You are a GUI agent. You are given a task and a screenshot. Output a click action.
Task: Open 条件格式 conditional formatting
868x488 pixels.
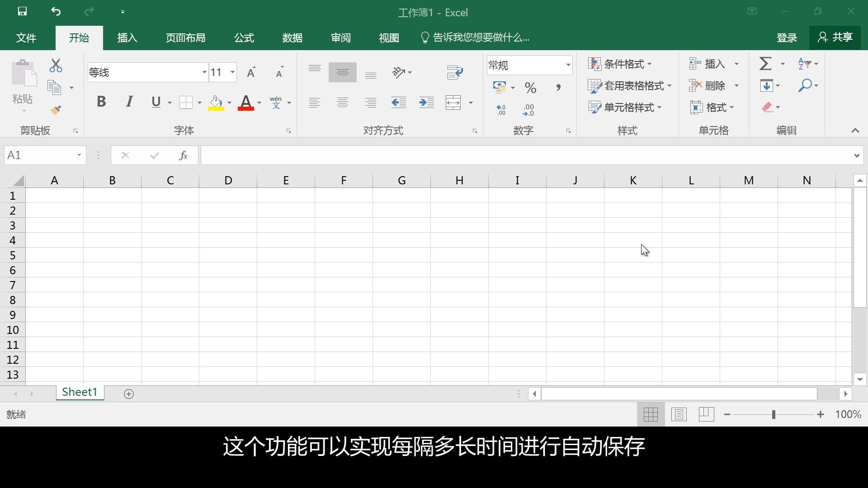620,64
